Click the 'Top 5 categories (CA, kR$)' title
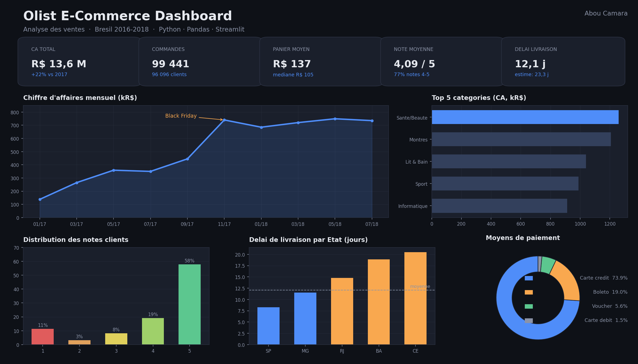 click(479, 98)
